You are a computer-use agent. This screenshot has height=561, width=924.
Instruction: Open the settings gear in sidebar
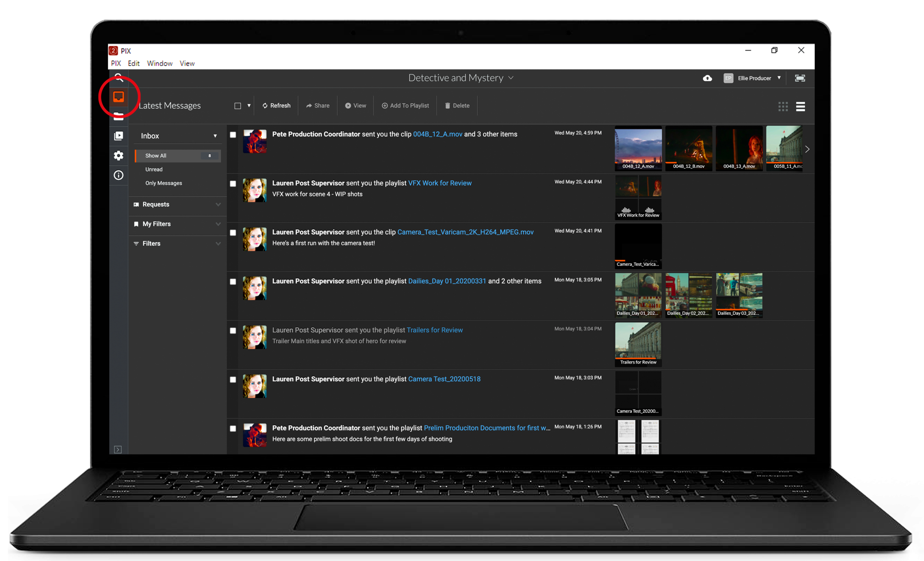coord(119,155)
